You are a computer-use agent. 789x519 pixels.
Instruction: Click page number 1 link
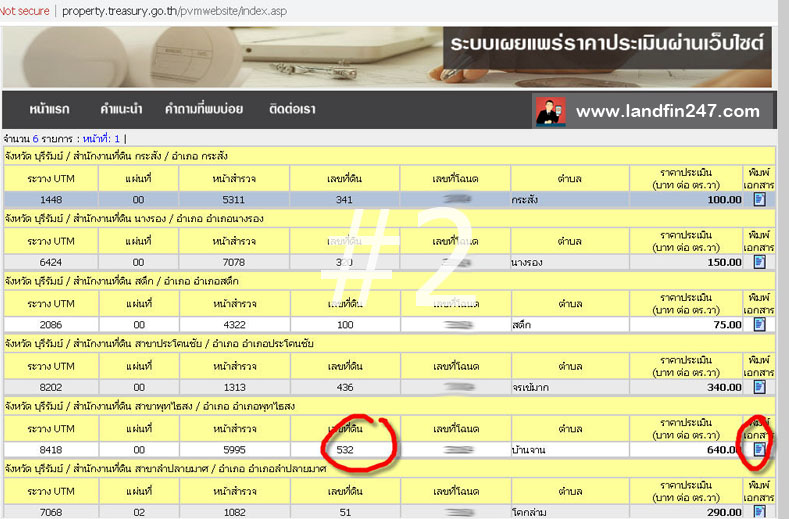117,138
